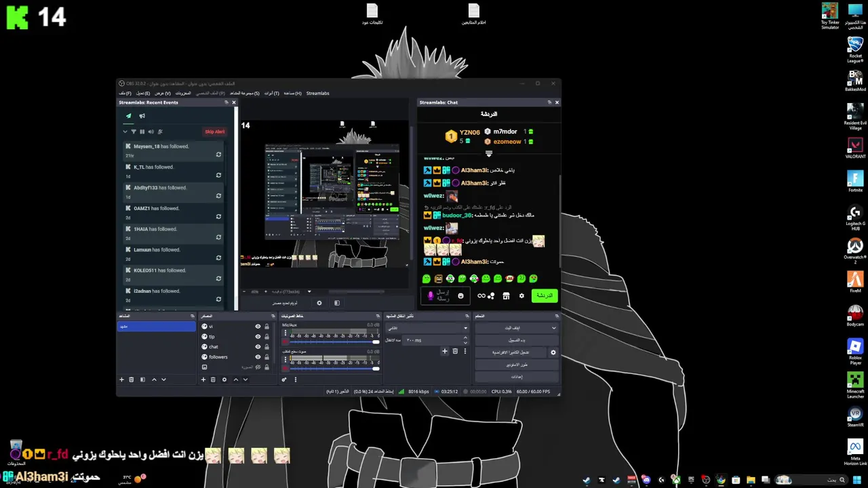The image size is (868, 488).
Task: Toggle visibility of the vi source
Action: [x=258, y=327]
